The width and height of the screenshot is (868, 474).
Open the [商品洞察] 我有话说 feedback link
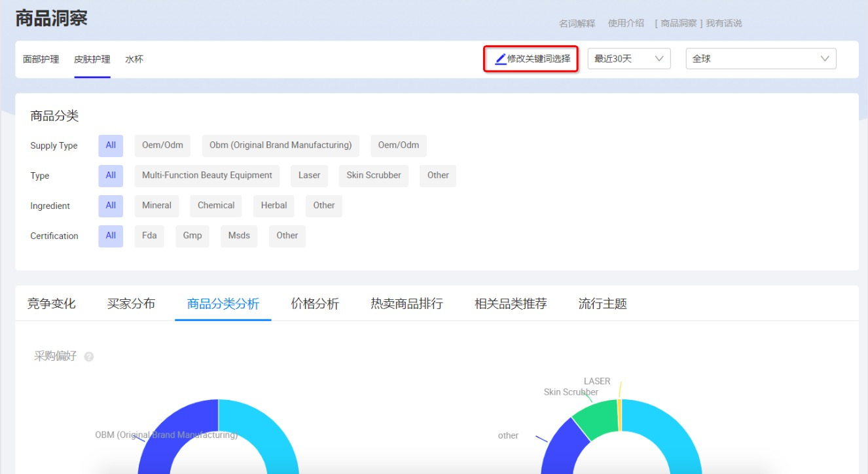pos(698,24)
